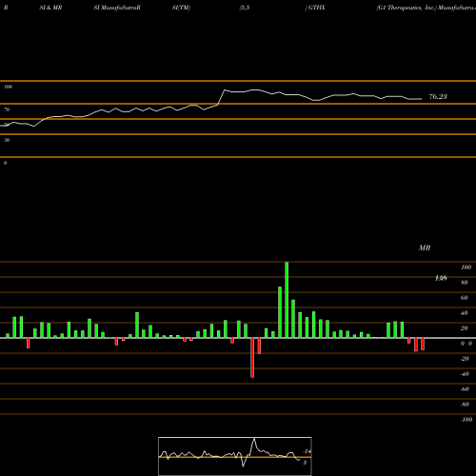Click the '(5,5' parameter text
Image resolution: width=476 pixels, height=476 pixels.
click(245, 8)
